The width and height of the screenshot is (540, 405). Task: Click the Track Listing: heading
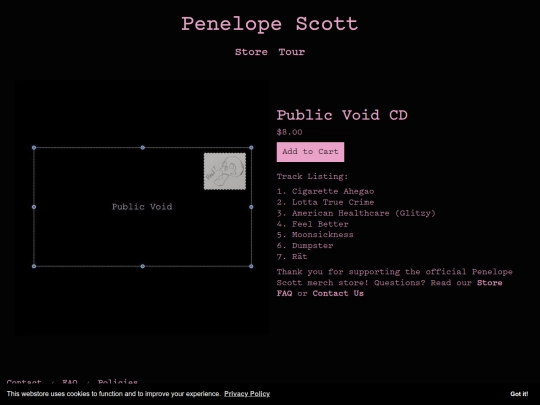coord(312,176)
